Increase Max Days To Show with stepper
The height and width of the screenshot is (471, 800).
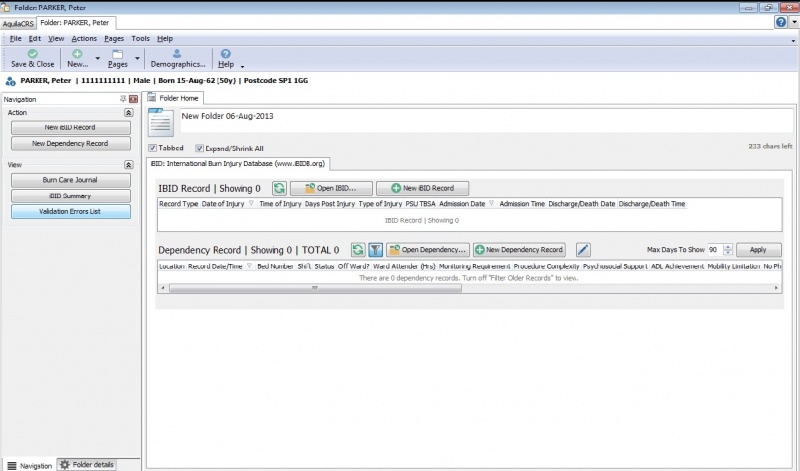click(x=728, y=247)
